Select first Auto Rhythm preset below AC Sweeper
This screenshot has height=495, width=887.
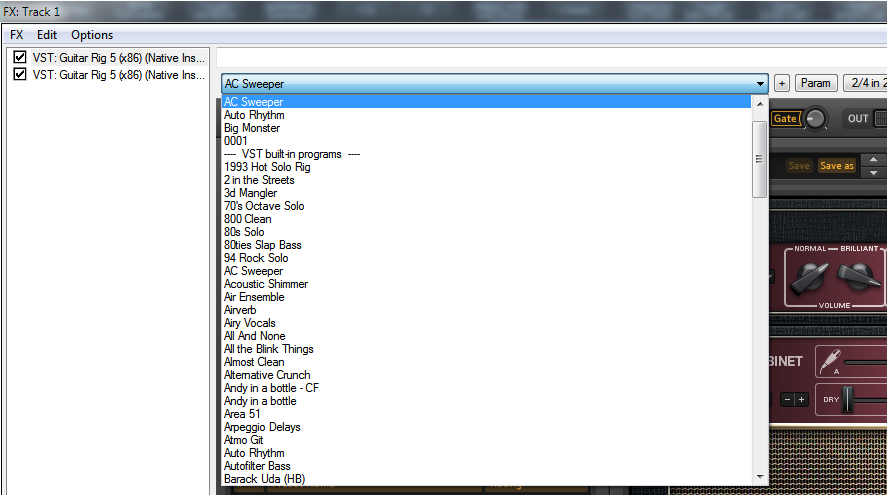coord(486,115)
